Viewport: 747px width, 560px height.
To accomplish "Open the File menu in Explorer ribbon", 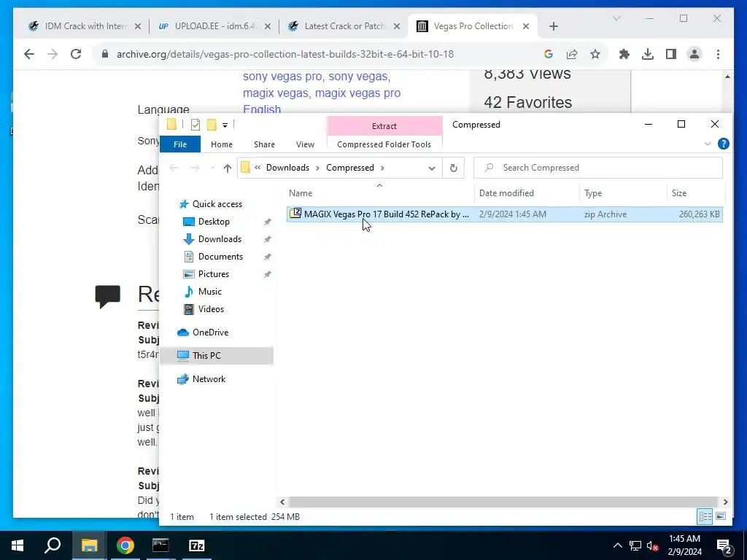I will (x=180, y=144).
